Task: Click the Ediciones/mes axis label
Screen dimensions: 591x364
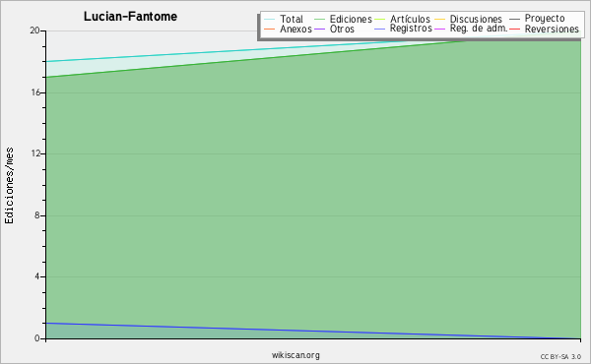Action: tap(9, 186)
